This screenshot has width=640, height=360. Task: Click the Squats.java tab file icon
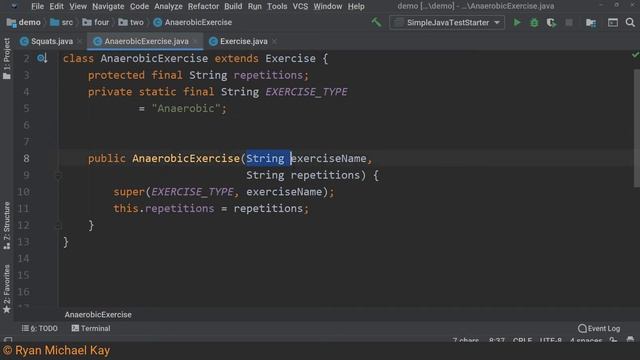tap(24, 41)
